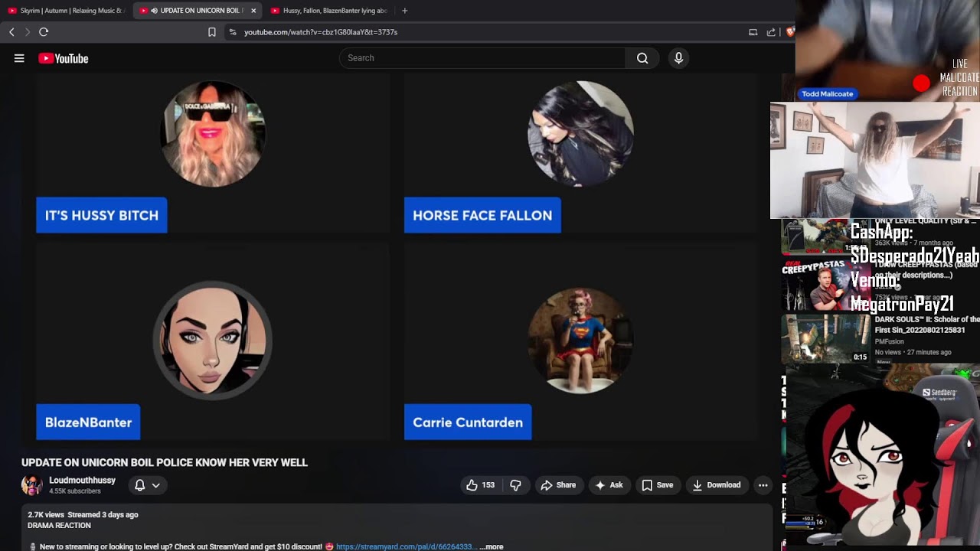Share this video
This screenshot has height=551, width=980.
coord(558,485)
